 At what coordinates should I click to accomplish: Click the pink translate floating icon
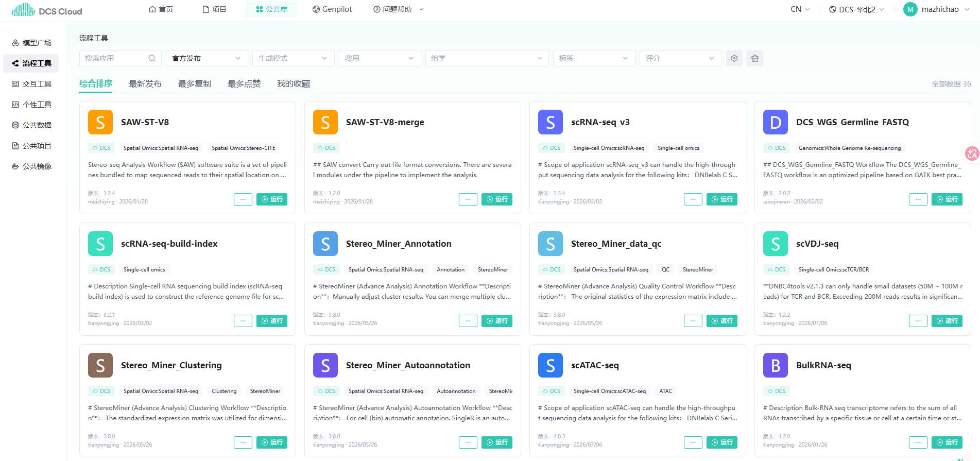coord(972,153)
